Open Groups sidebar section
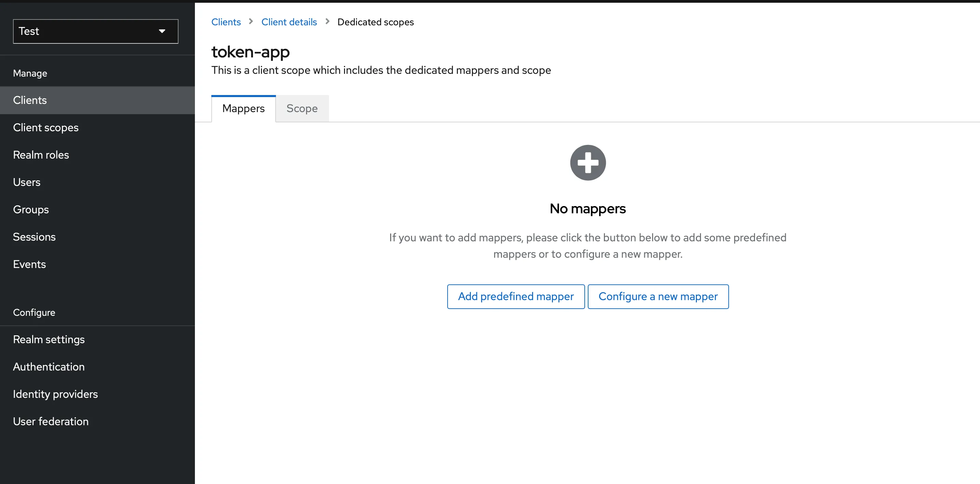This screenshot has width=980, height=484. coord(31,210)
